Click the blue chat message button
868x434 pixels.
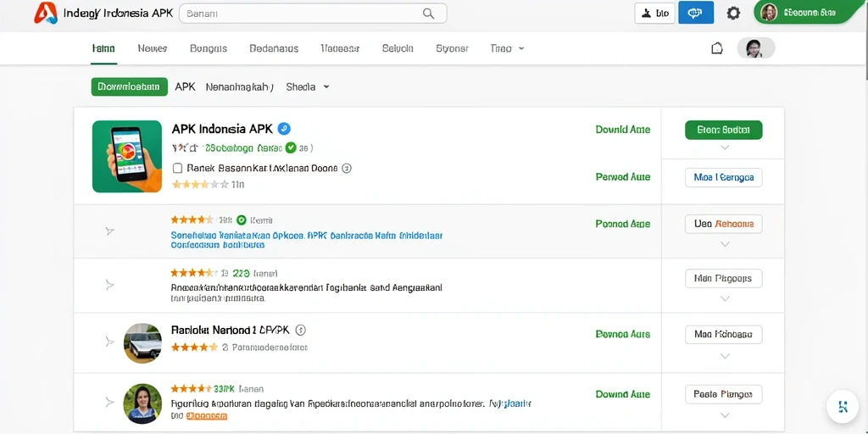[x=696, y=14]
